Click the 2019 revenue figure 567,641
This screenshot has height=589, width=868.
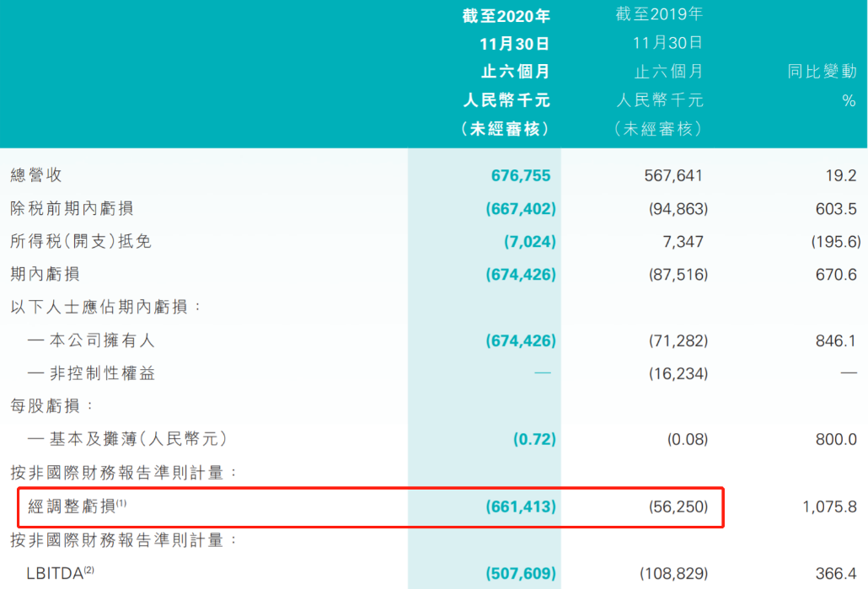pyautogui.click(x=672, y=175)
